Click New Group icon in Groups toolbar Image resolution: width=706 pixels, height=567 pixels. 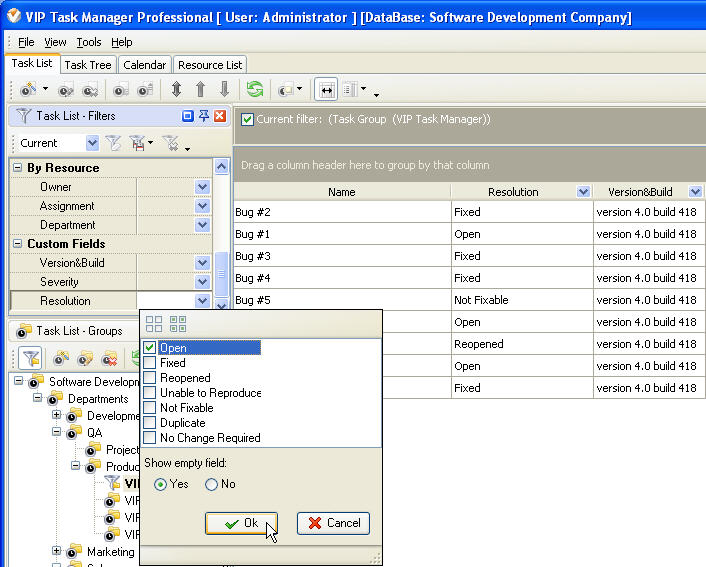point(61,359)
